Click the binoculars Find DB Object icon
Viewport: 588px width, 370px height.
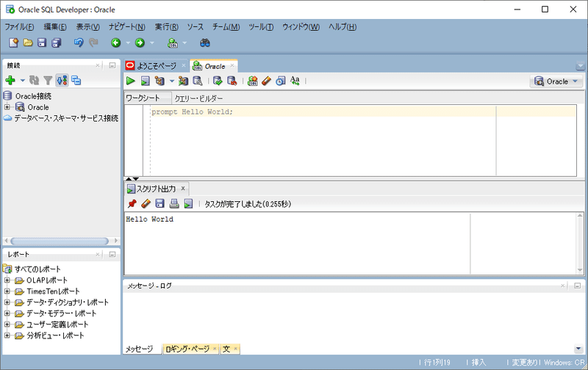[205, 43]
